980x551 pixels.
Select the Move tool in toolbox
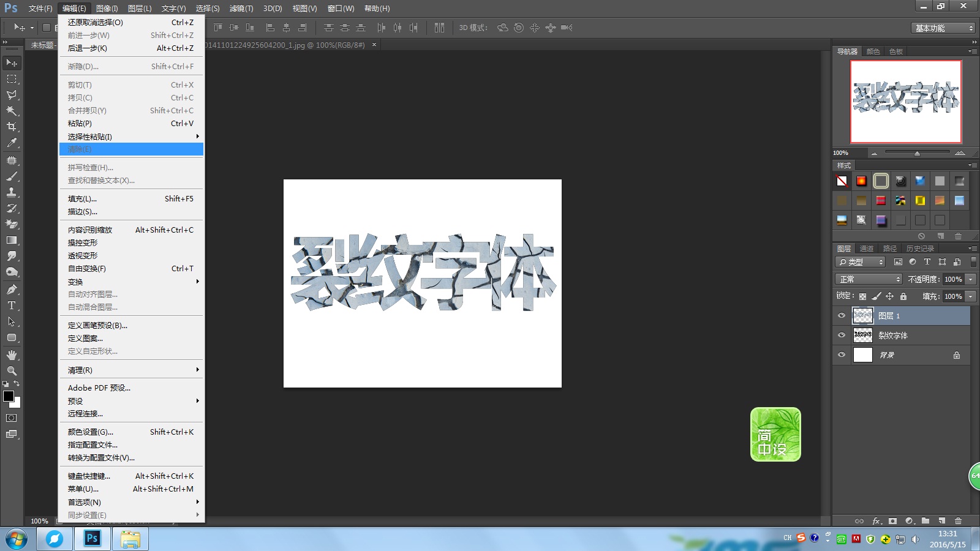pyautogui.click(x=12, y=63)
